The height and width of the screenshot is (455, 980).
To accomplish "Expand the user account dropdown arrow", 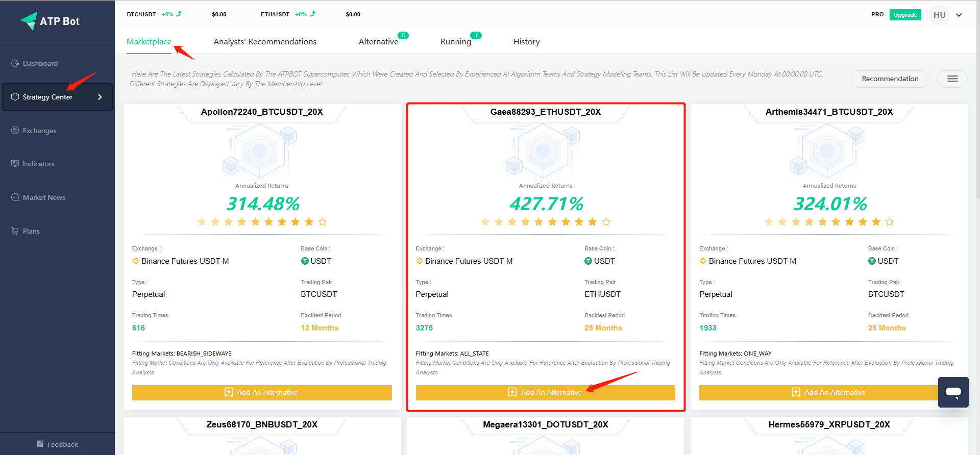I will (x=959, y=15).
